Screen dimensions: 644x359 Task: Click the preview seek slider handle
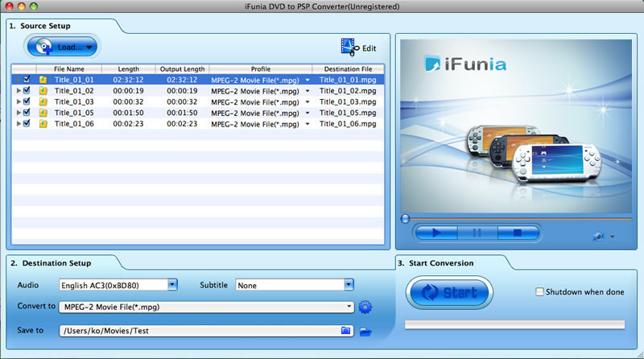point(405,219)
